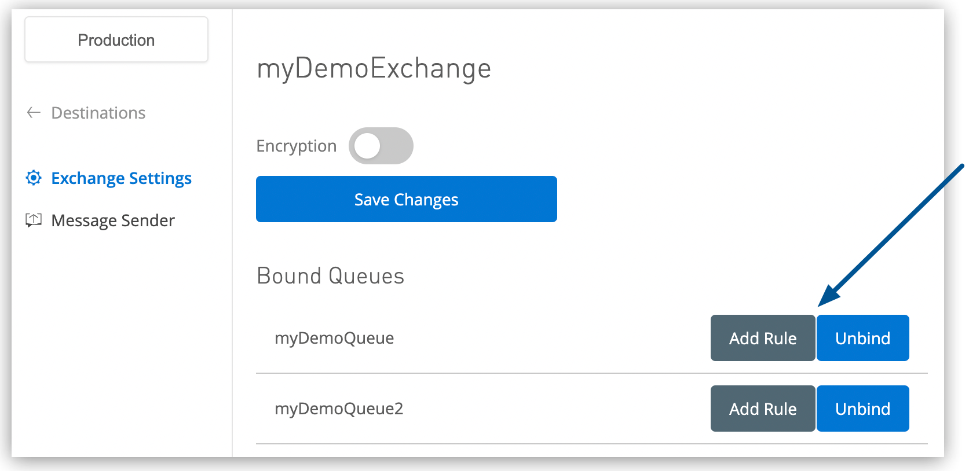The height and width of the screenshot is (471, 980).
Task: Disable Encryption for myDemoExchange
Action: click(x=381, y=146)
